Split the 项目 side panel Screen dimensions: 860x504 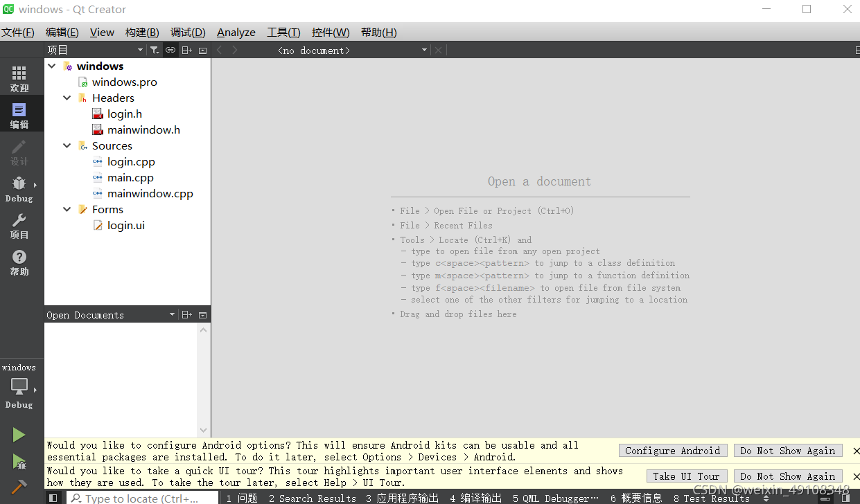186,50
